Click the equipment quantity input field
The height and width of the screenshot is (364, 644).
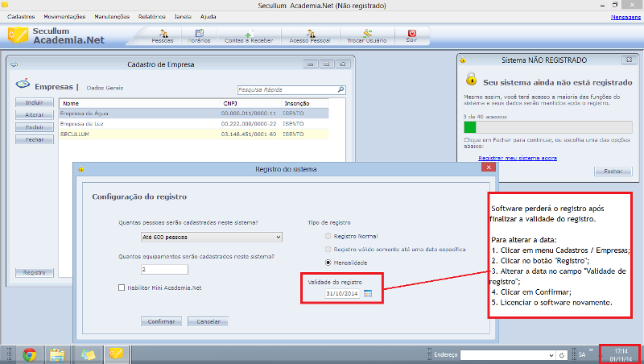tap(164, 270)
